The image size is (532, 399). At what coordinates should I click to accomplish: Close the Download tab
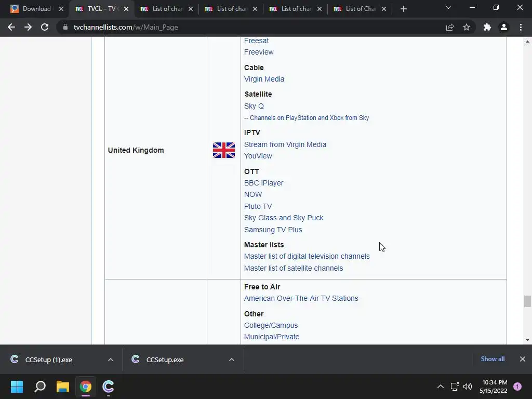[x=61, y=9]
